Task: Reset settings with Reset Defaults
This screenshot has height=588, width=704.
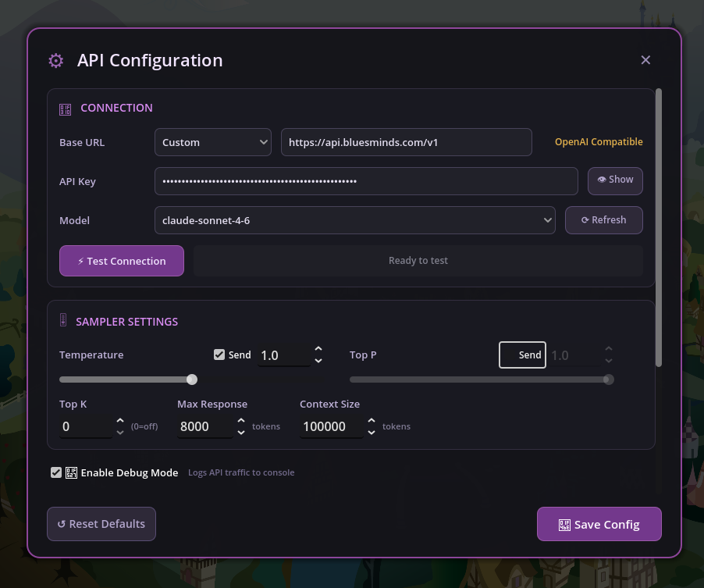Action: pos(101,524)
